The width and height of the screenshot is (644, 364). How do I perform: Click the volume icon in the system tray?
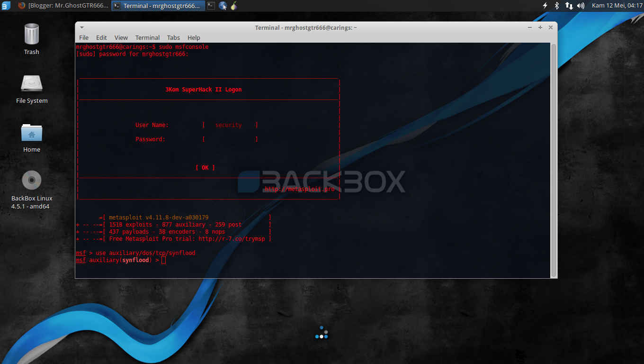point(581,6)
